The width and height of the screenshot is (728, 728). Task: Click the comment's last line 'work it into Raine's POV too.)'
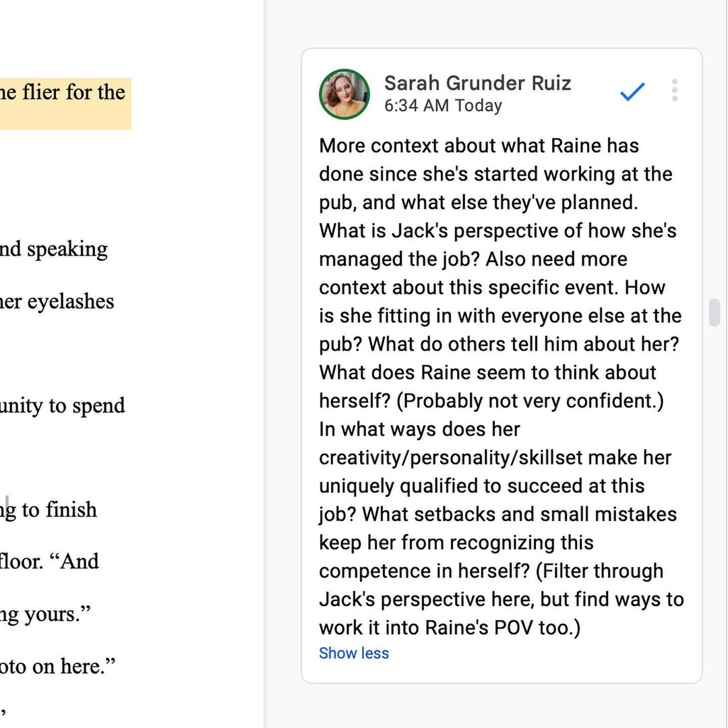pyautogui.click(x=450, y=628)
